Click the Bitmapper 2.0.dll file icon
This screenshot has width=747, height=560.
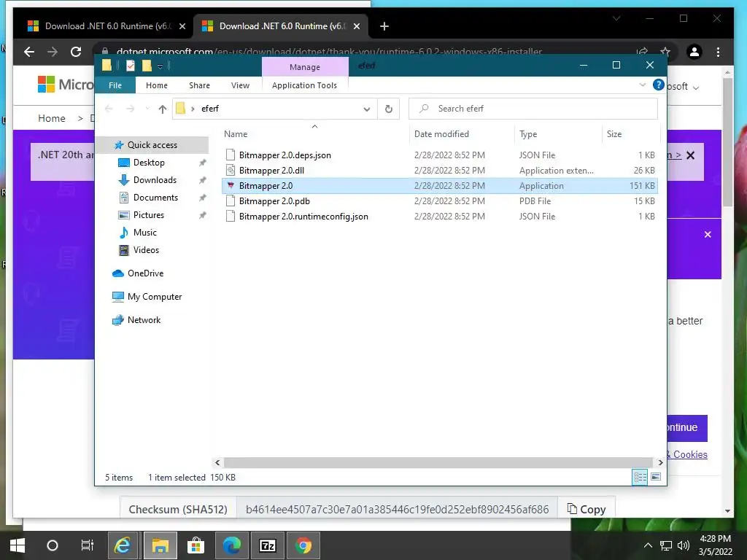pos(231,171)
